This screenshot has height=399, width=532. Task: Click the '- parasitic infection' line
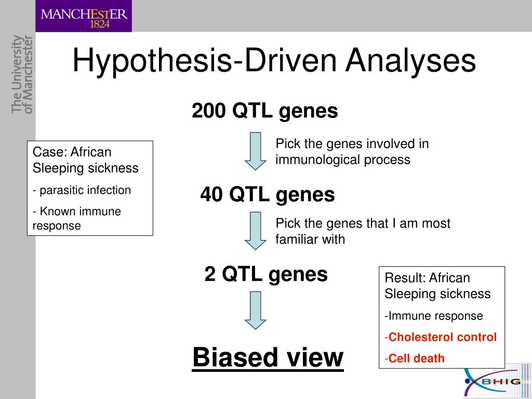coord(82,190)
